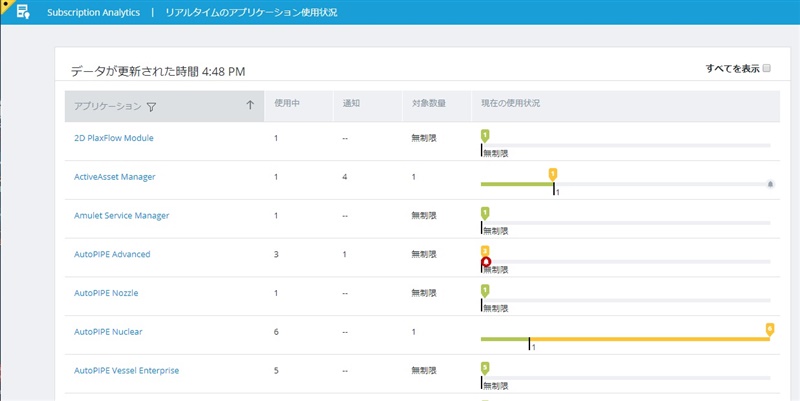Sort by the 通知 column header
Screen dimensions: 800x401
pos(351,106)
